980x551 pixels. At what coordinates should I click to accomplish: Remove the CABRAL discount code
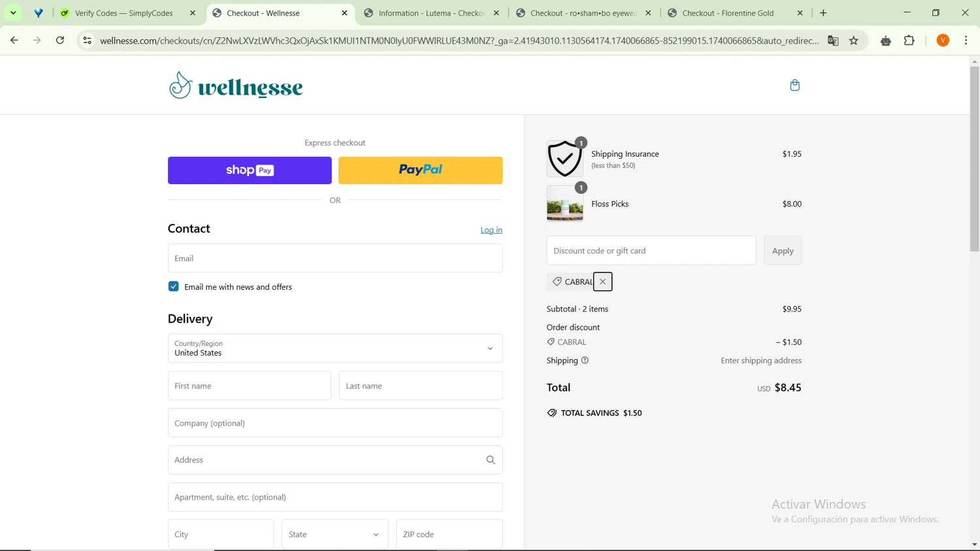pos(602,281)
